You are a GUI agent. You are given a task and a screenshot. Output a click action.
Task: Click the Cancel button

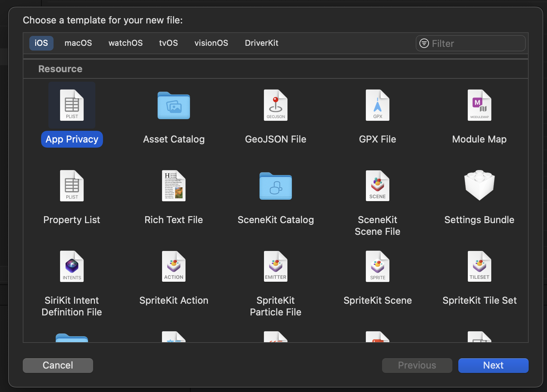point(58,366)
